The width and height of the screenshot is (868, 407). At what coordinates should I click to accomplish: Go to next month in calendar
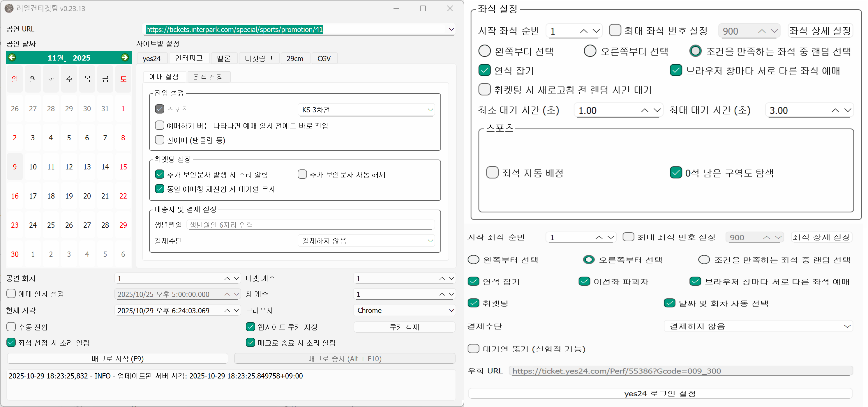point(125,58)
